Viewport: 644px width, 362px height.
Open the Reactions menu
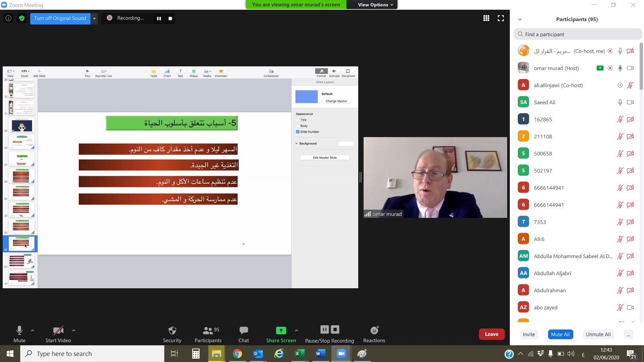pos(374,334)
